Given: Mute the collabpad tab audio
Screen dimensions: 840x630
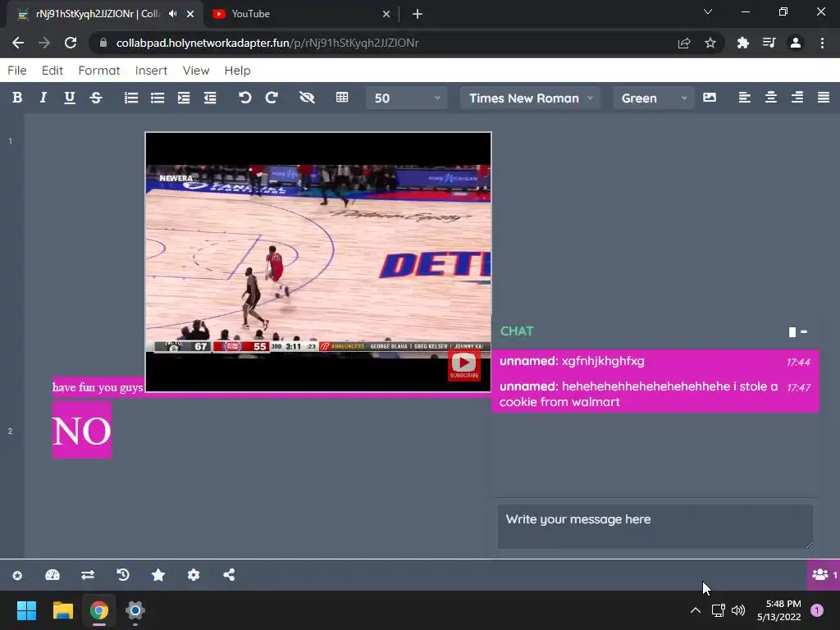Looking at the screenshot, I should click(x=172, y=14).
